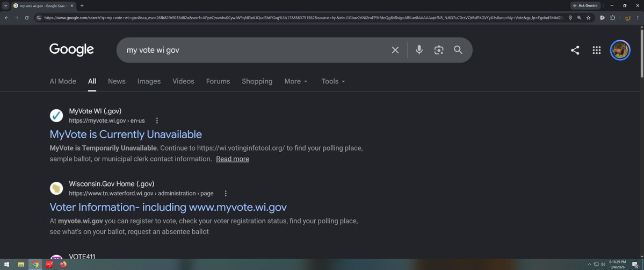Switch to the Forums tab
644x270 pixels.
point(218,82)
